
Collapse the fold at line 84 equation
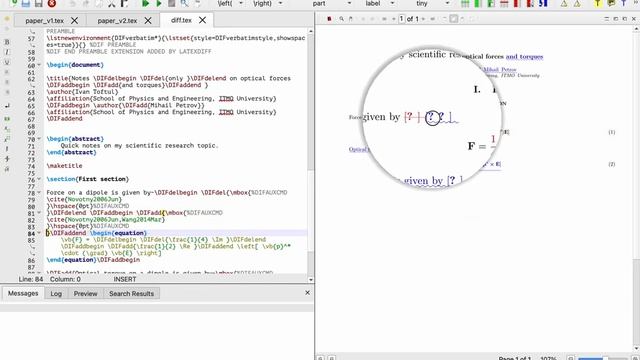pyautogui.click(x=39, y=233)
